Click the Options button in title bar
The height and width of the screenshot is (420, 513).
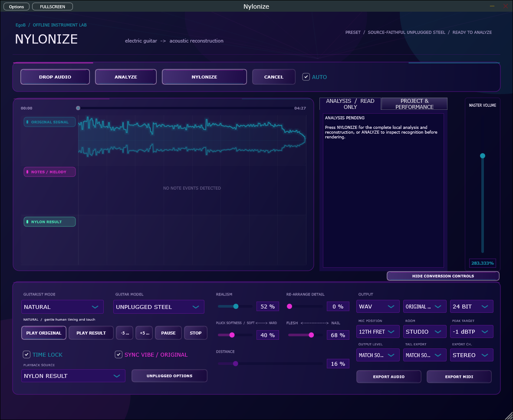pyautogui.click(x=16, y=7)
